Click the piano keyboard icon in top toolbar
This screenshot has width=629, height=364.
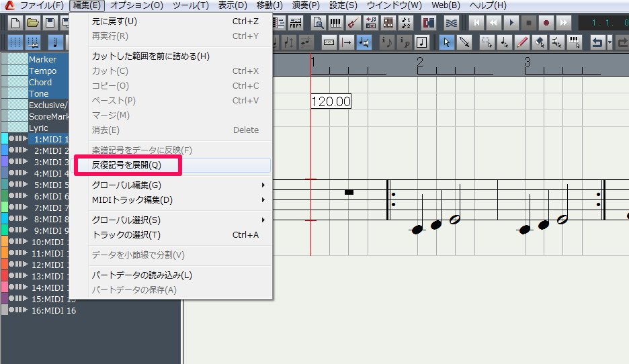(335, 23)
